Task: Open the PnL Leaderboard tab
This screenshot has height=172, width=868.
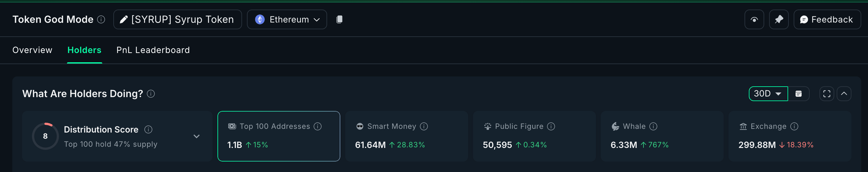Action: tap(153, 50)
